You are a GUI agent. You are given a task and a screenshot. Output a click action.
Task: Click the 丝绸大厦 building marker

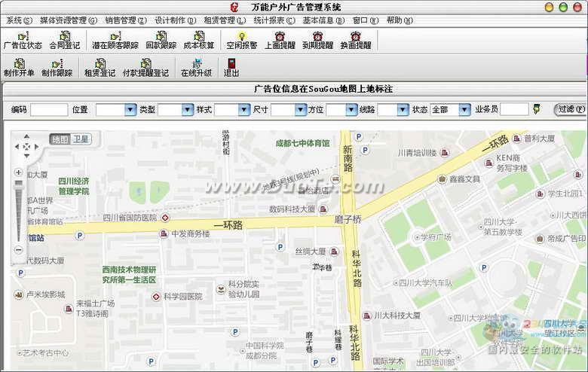(x=334, y=252)
